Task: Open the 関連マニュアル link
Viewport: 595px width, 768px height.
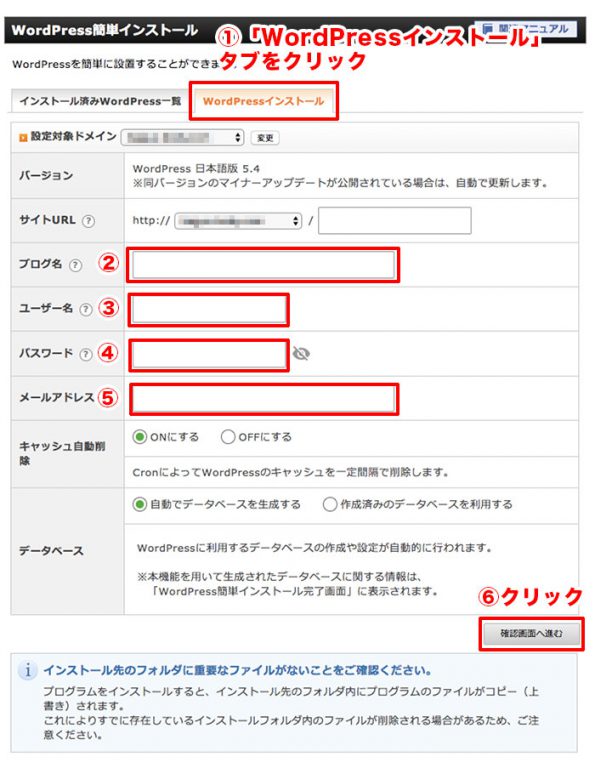Action: [x=526, y=29]
